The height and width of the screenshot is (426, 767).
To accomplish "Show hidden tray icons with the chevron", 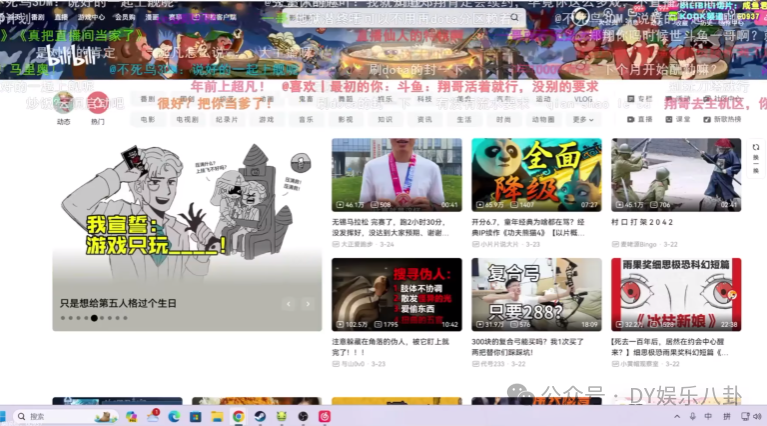I will pos(677,417).
